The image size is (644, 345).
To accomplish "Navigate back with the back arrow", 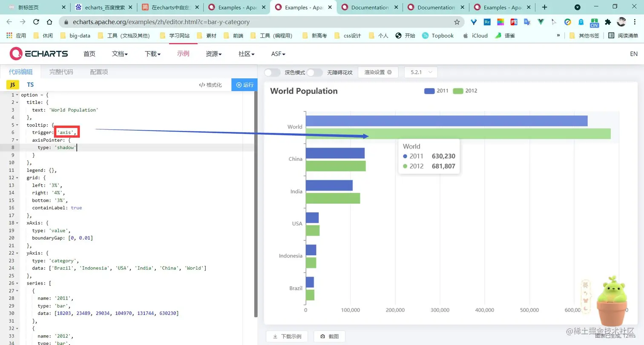I will point(10,22).
